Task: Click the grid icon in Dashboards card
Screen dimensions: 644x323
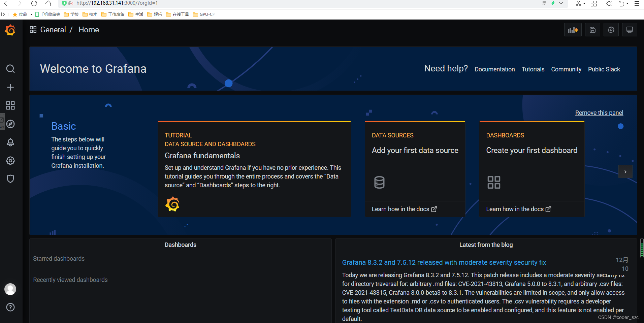Action: (x=494, y=182)
